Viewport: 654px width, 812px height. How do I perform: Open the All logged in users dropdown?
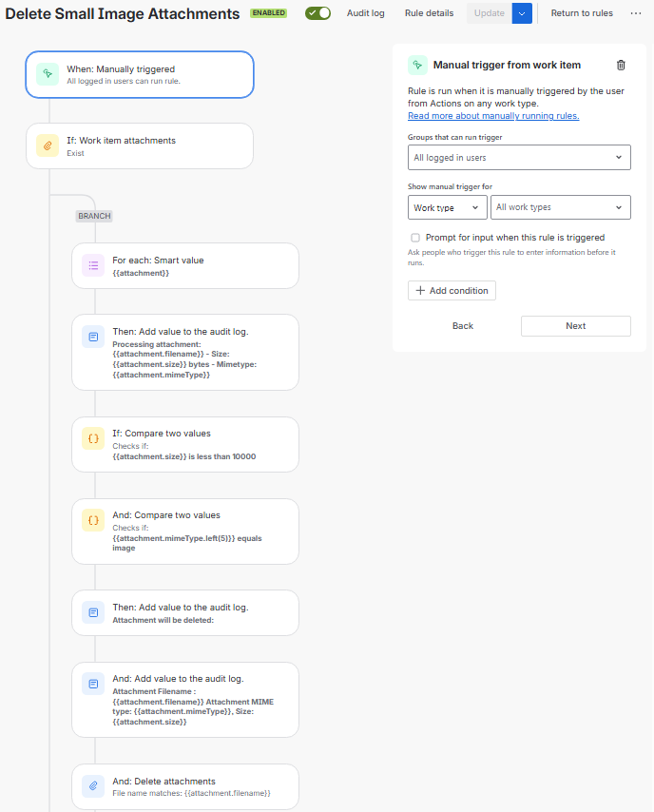pyautogui.click(x=519, y=157)
